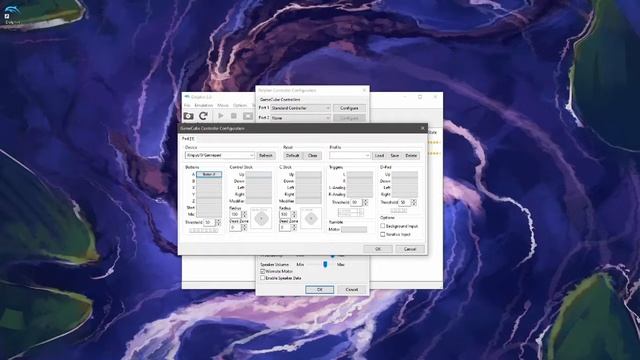Open the Options menu in Dolphin
Screen dimensions: 640x360
tap(240, 105)
